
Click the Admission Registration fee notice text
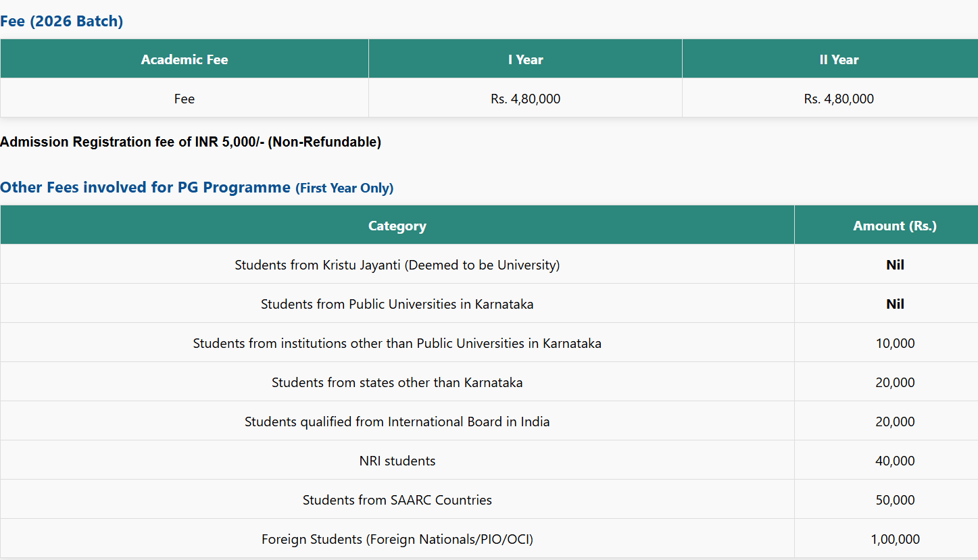click(x=191, y=142)
